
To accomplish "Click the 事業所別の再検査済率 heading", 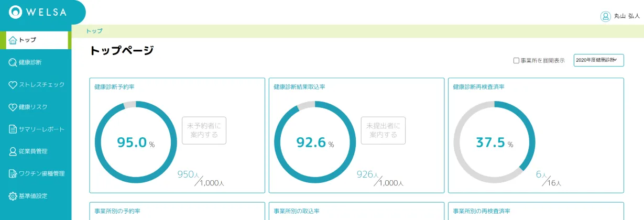I will (482, 211).
